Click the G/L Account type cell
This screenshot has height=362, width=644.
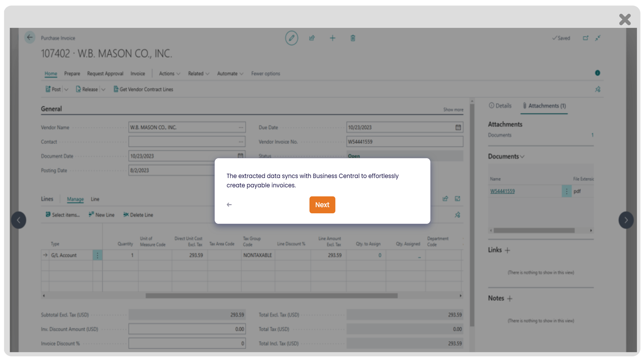71,255
